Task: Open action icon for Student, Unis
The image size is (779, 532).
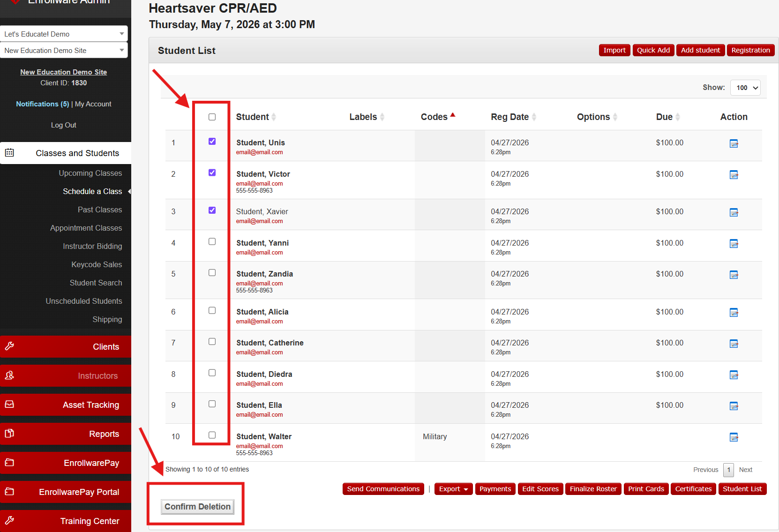Action: click(x=734, y=143)
